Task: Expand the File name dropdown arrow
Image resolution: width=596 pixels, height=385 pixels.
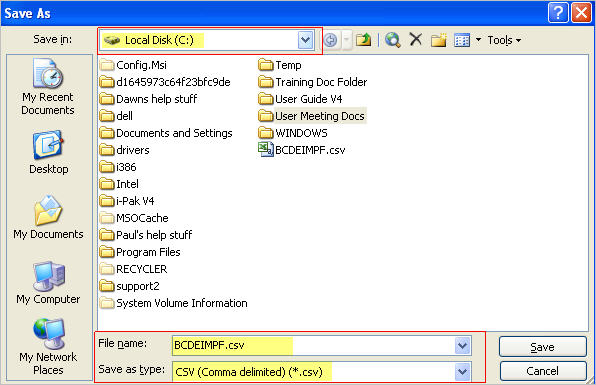Action: (463, 345)
